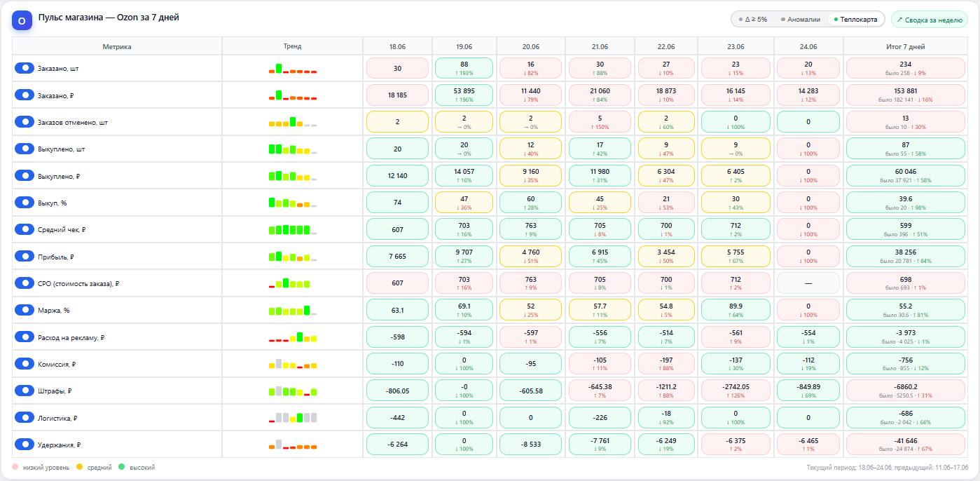The width and height of the screenshot is (980, 481).
Task: Toggle the Заказов отменено, шт switch
Action: click(25, 122)
